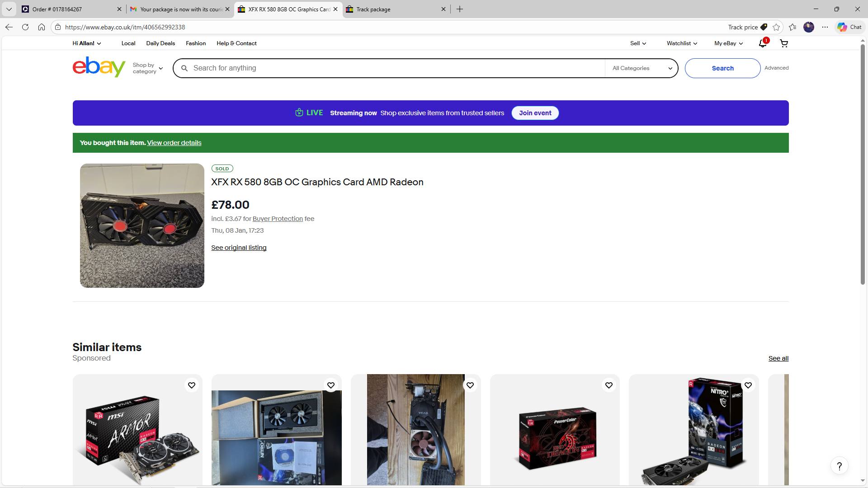Click See original listing link
The image size is (868, 488).
[239, 248]
